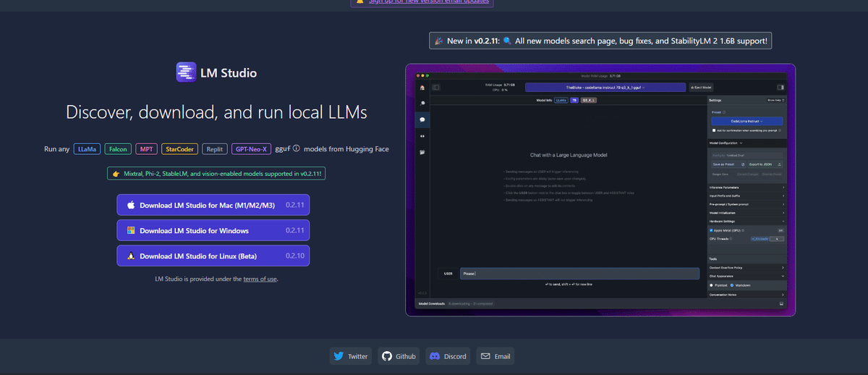
Task: Click the 7B model info tag in preview
Action: point(574,100)
